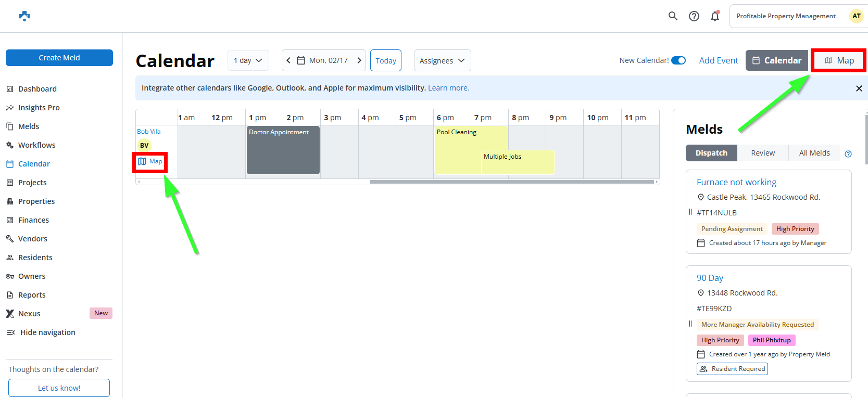This screenshot has height=398, width=868.
Task: Expand the 1 day view dropdown
Action: click(x=248, y=60)
